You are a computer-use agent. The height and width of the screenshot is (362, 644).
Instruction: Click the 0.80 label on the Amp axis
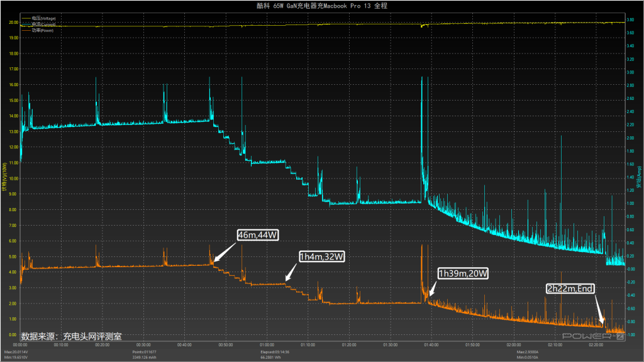(630, 217)
